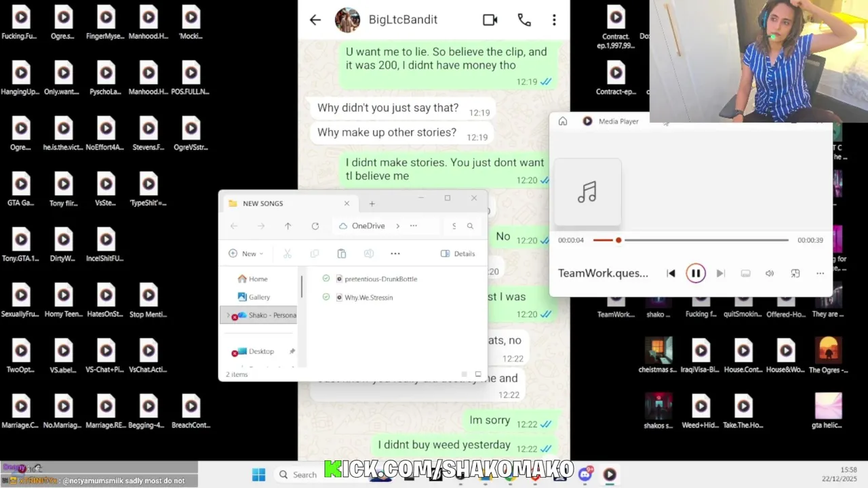868x488 pixels.
Task: Click the Rename icon in Explorer toolbar
Action: (x=369, y=253)
